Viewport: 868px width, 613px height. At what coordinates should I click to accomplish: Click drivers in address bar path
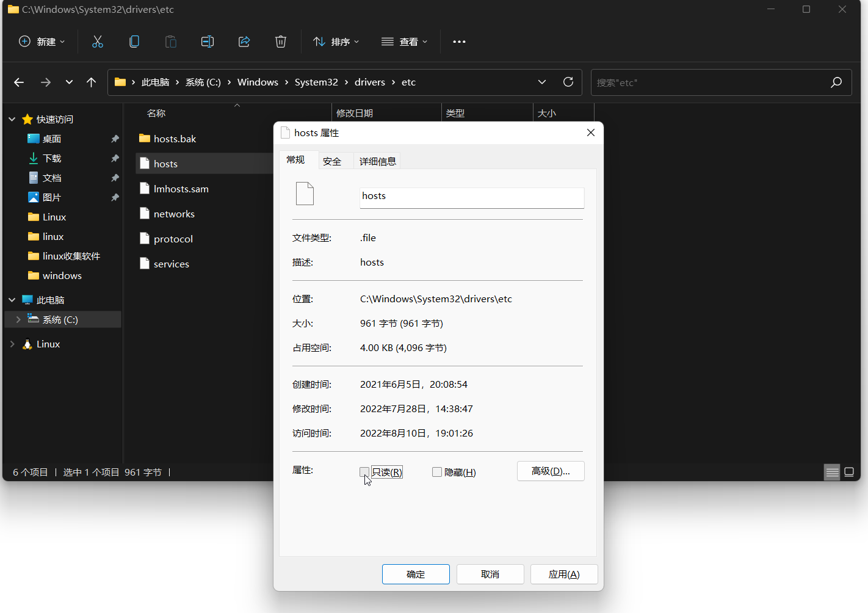370,82
